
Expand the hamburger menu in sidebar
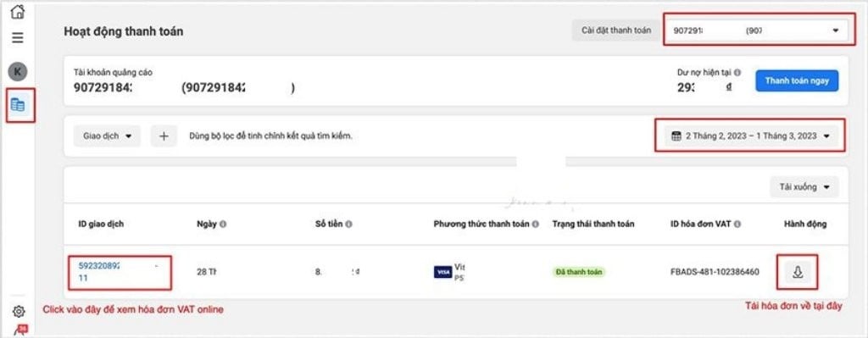coord(18,37)
